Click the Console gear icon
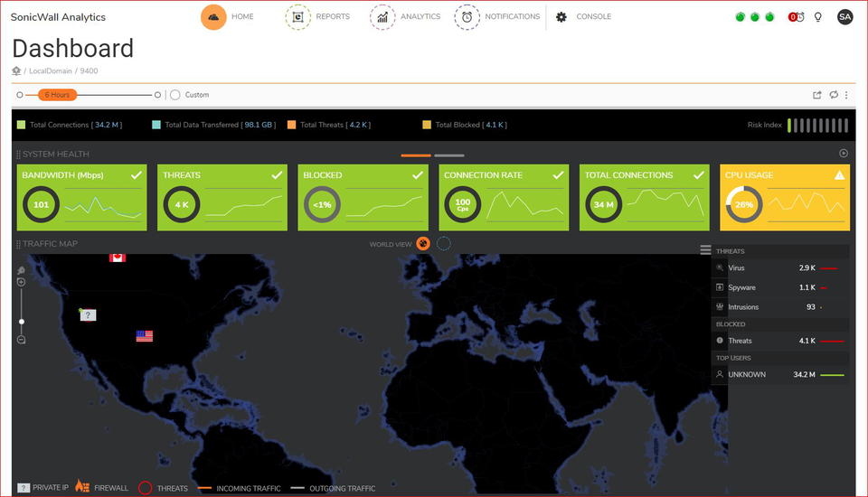 tap(561, 17)
